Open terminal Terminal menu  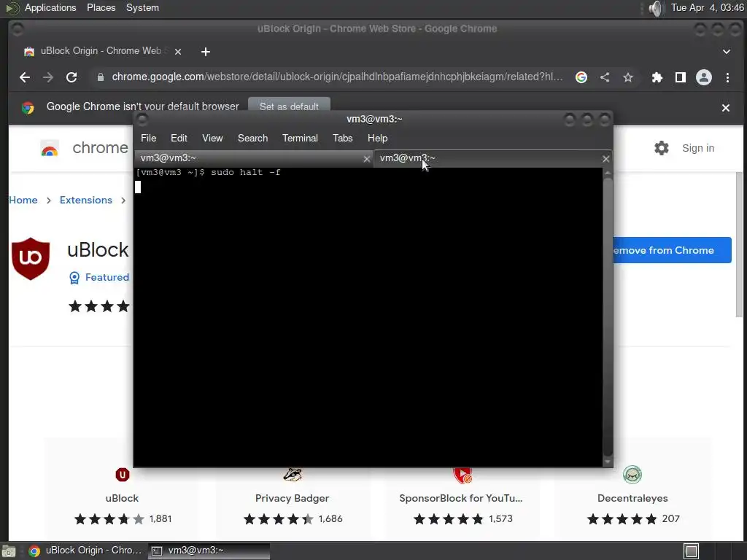point(300,138)
